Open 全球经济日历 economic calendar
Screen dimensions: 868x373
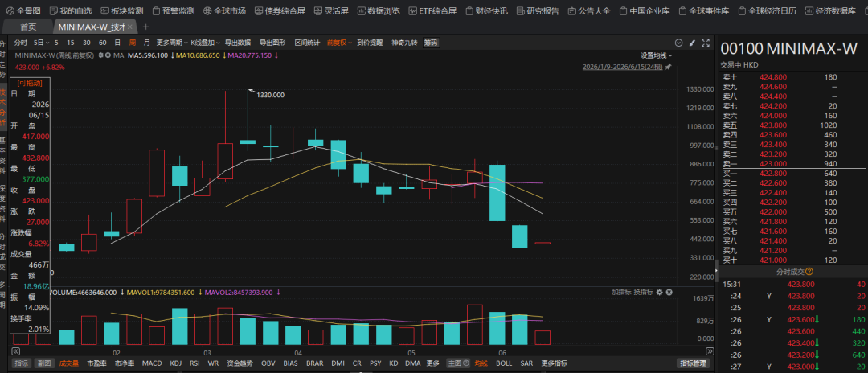tap(767, 11)
